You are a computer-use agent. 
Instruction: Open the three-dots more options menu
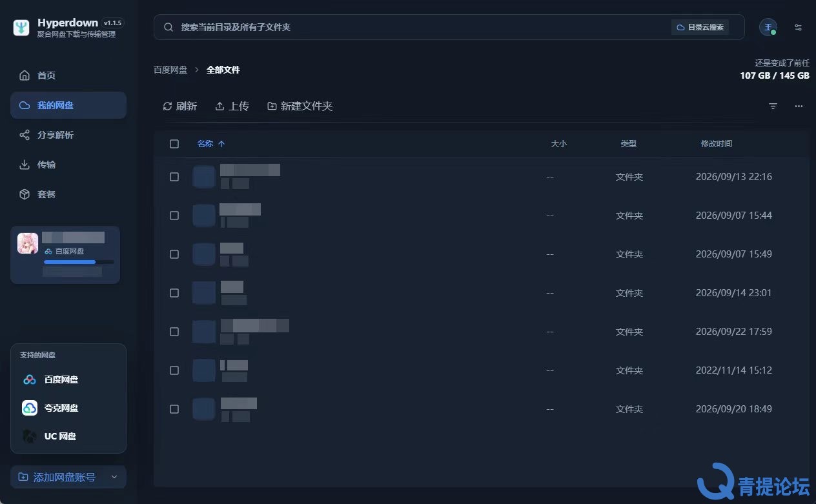tap(799, 106)
